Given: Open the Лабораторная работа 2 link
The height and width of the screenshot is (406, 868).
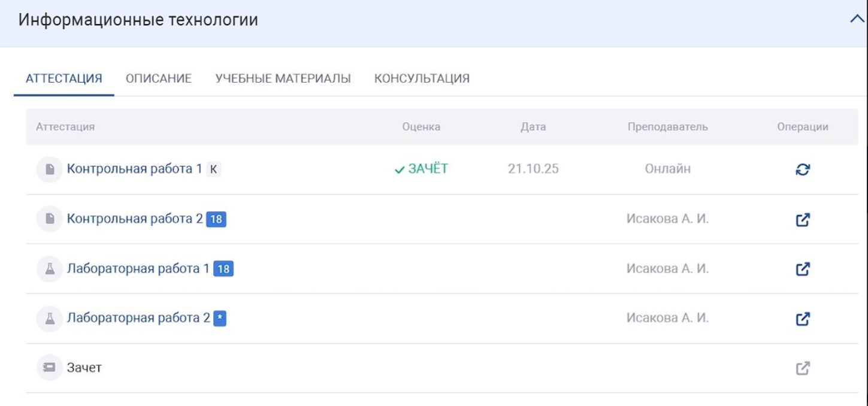Looking at the screenshot, I should tap(138, 319).
